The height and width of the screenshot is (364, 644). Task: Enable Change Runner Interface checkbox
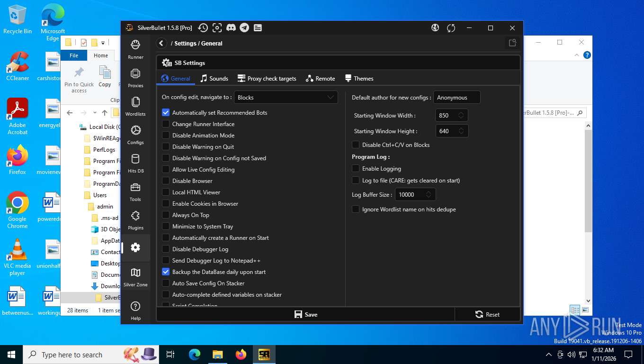click(166, 124)
